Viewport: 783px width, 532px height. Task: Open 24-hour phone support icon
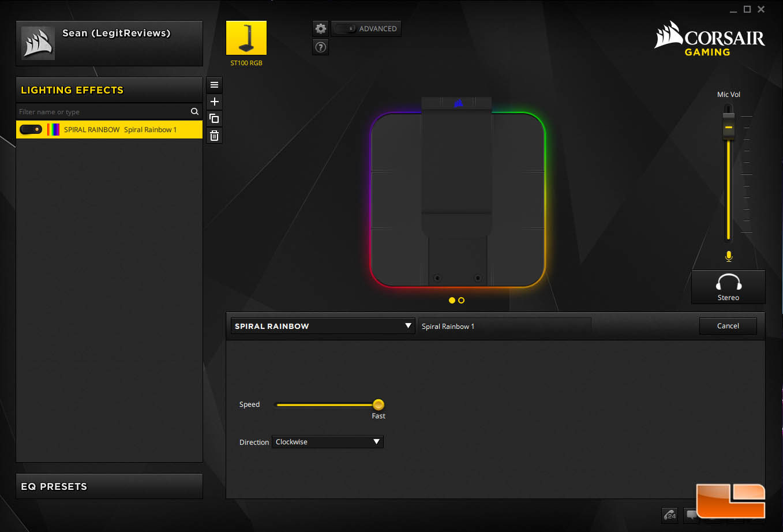[x=669, y=515]
